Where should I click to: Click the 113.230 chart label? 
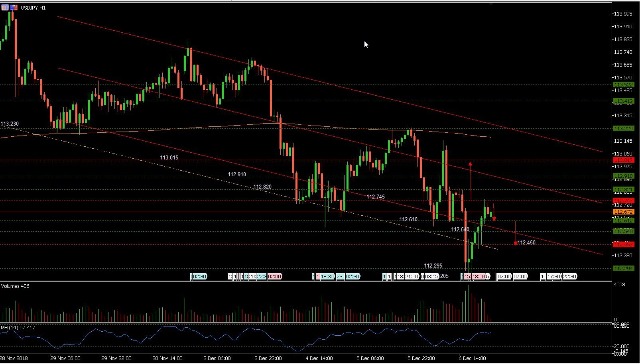(10, 124)
